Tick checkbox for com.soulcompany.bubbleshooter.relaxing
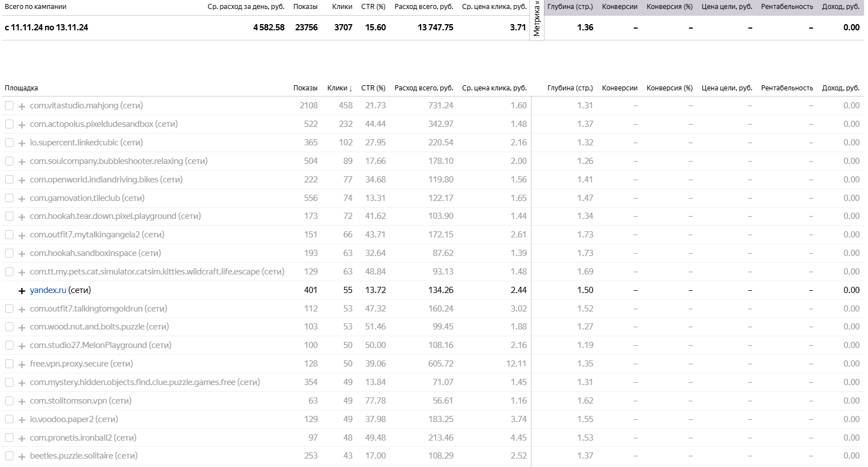 point(9,161)
